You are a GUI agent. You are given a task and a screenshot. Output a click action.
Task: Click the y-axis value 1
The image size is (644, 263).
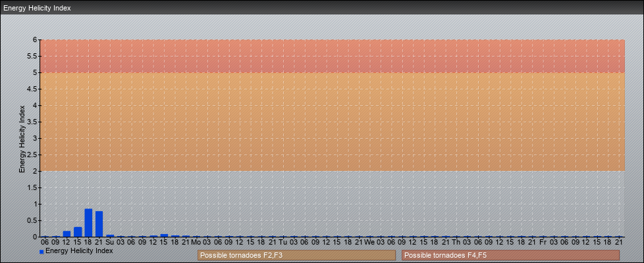pos(36,204)
